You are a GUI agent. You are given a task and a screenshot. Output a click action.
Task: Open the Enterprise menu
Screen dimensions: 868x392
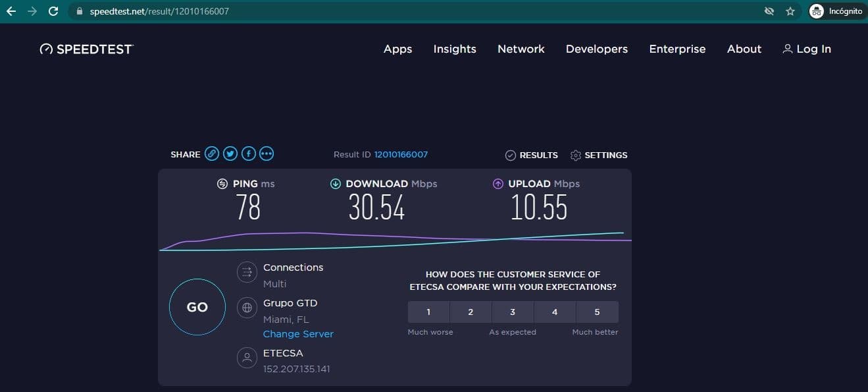[x=677, y=49]
